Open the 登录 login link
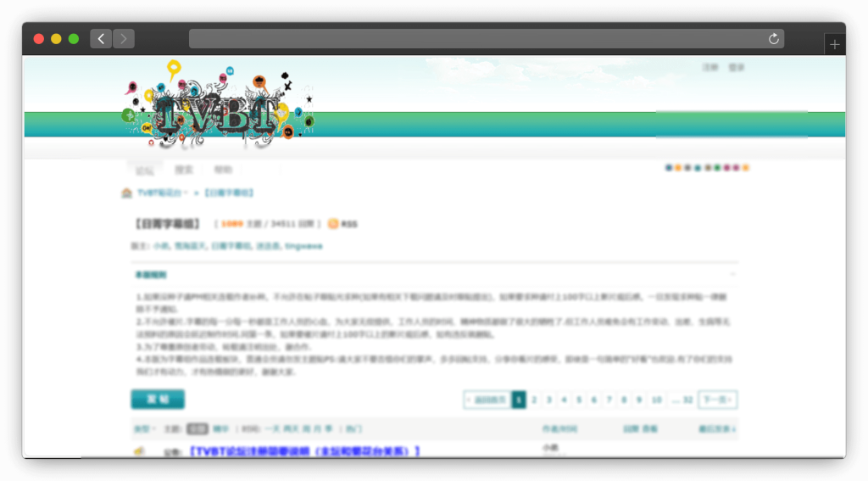Image resolution: width=868 pixels, height=481 pixels. tap(737, 68)
